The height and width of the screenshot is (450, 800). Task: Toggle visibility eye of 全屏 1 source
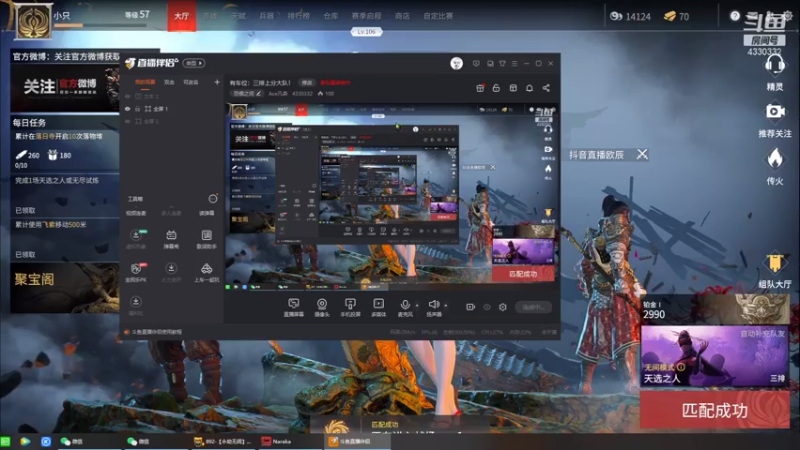pos(128,109)
